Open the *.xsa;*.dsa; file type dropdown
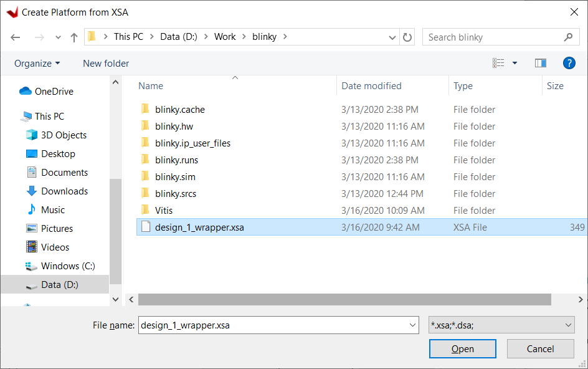 tap(501, 325)
